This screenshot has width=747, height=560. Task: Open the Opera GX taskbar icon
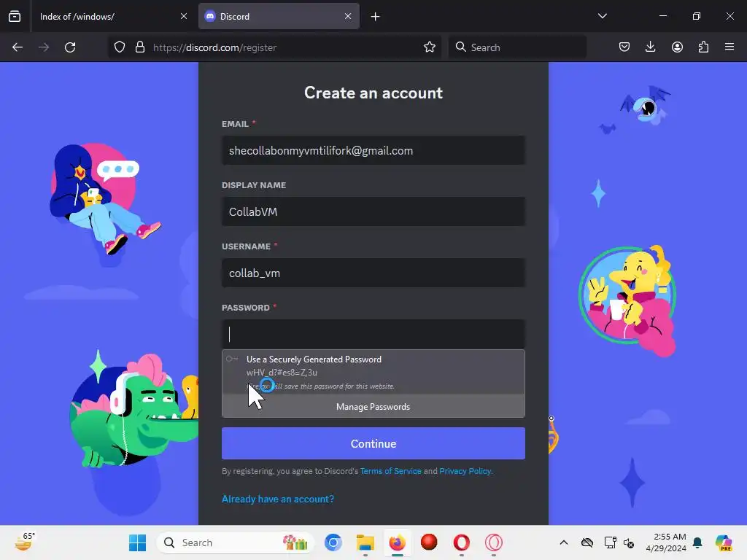(x=494, y=542)
